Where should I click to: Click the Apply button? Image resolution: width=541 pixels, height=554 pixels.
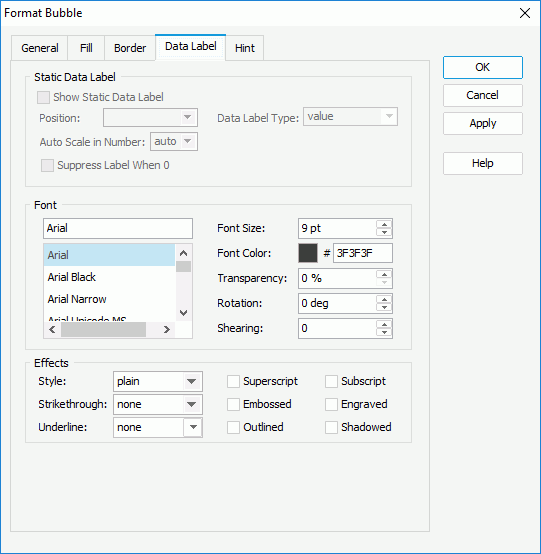[x=483, y=123]
